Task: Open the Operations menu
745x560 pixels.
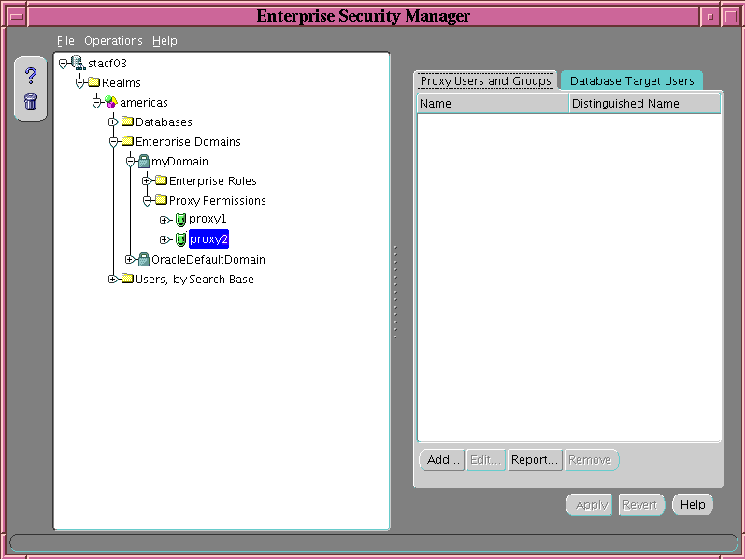Action: click(x=113, y=41)
